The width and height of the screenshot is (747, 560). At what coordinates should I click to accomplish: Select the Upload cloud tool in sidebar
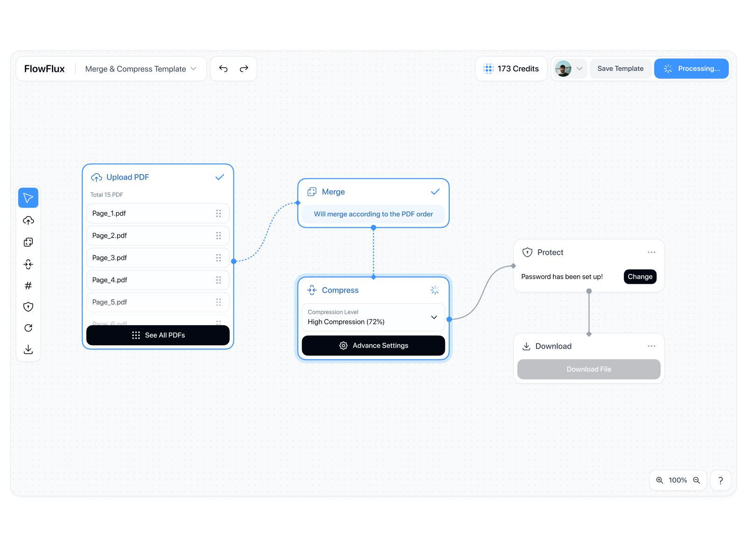click(28, 220)
